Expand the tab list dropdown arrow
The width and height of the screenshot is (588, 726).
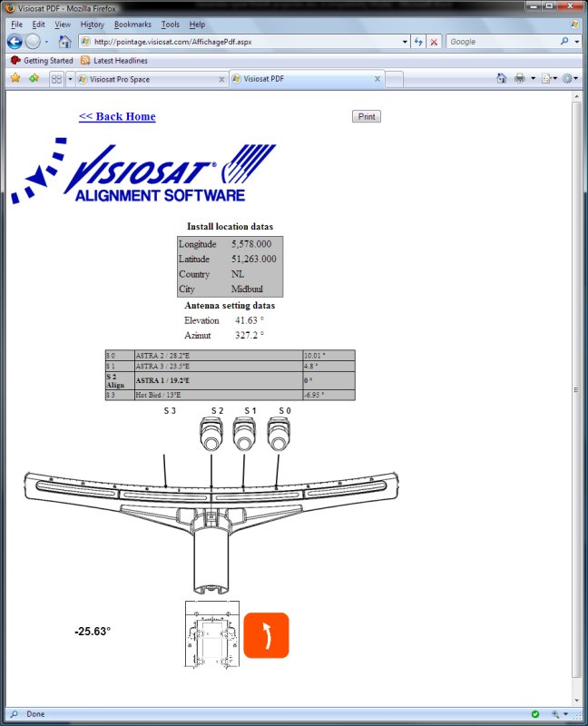tap(70, 79)
